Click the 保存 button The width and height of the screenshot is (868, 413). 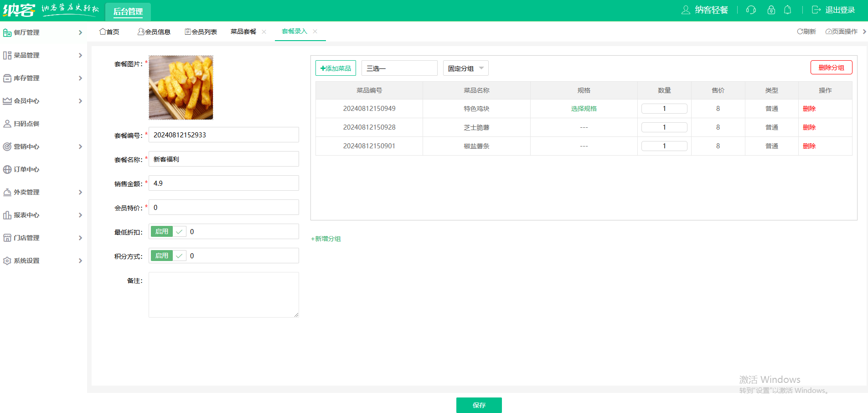(479, 405)
